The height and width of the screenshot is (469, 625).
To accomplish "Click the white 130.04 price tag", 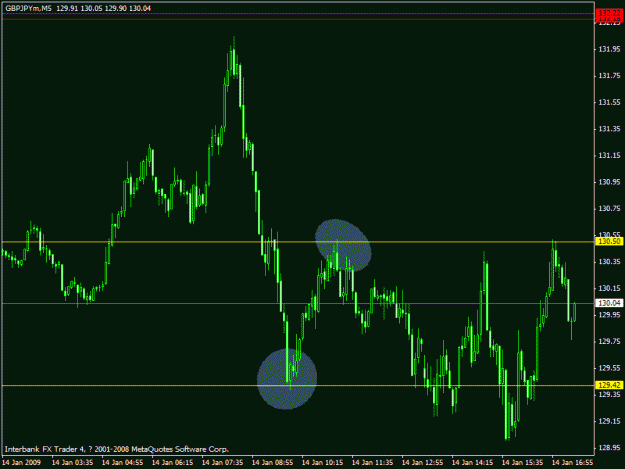I will (609, 303).
